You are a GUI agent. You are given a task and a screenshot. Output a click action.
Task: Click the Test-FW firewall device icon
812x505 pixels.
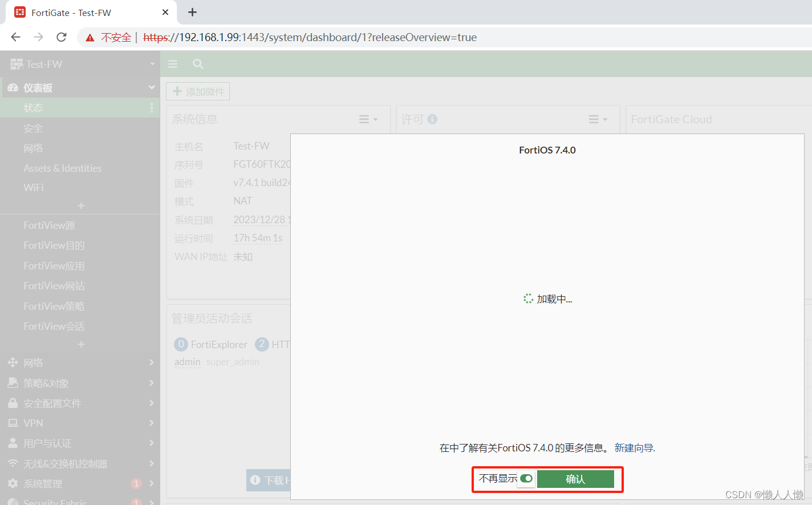17,64
